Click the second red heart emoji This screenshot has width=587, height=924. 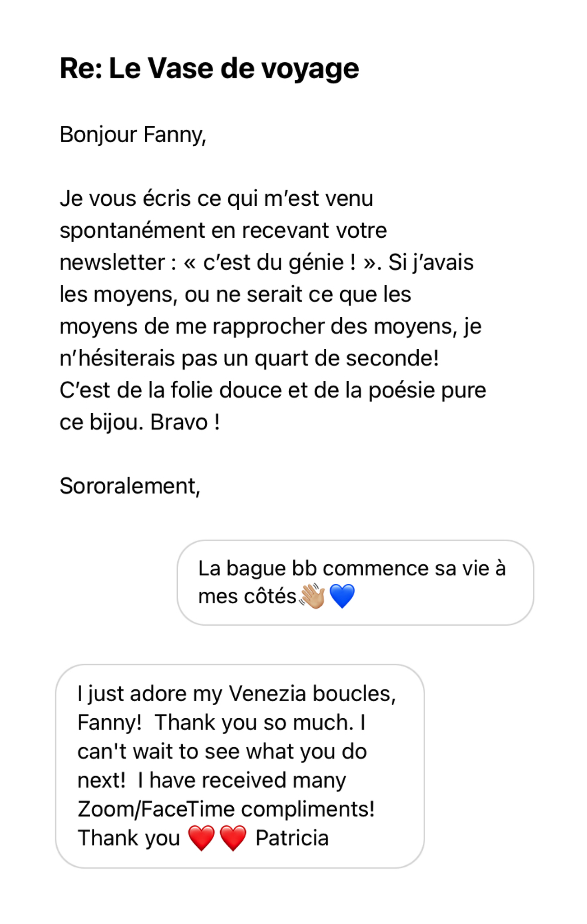(233, 838)
